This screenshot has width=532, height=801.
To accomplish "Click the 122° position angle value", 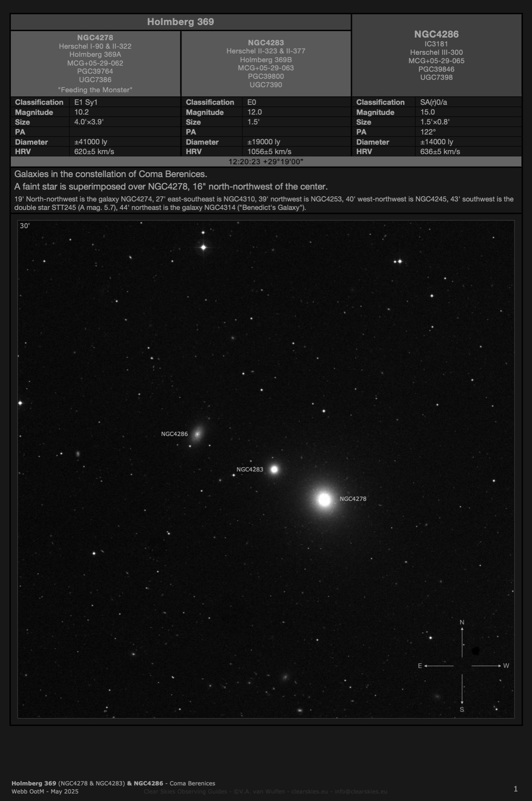I will [428, 132].
